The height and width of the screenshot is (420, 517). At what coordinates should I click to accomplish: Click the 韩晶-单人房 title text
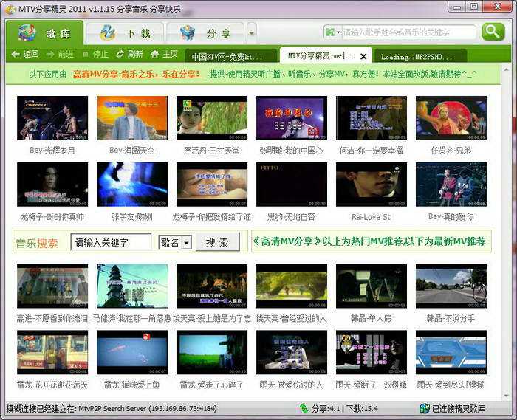tap(372, 319)
